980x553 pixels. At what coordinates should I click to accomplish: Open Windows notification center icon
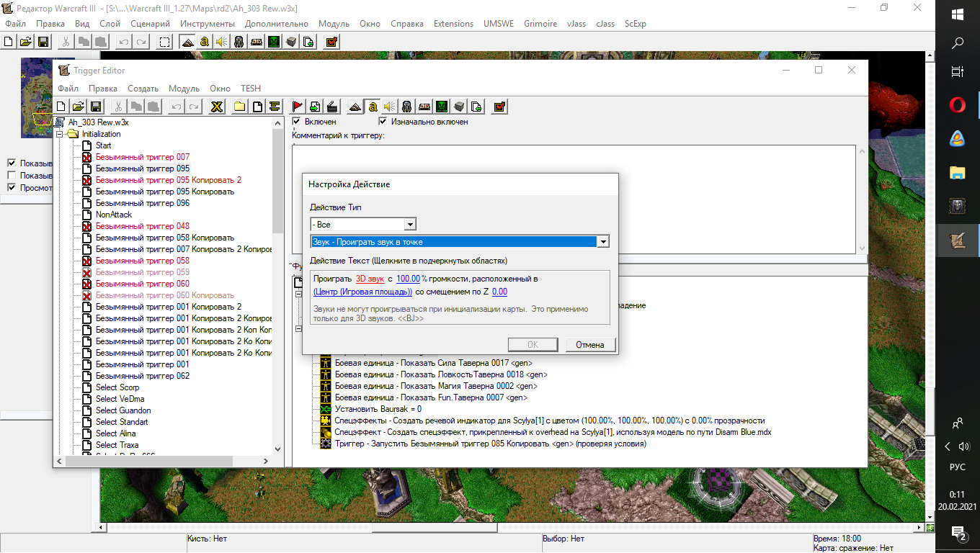pyautogui.click(x=958, y=533)
